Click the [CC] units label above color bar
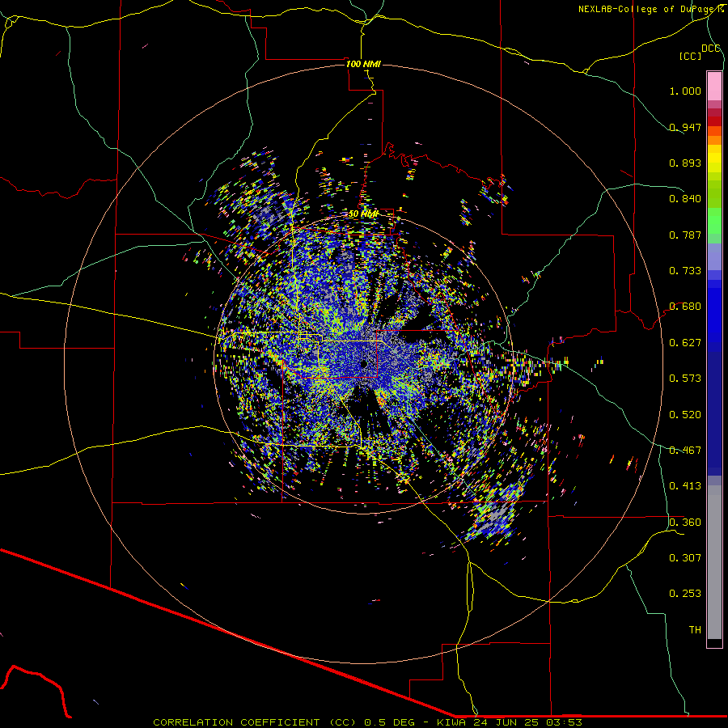The width and height of the screenshot is (728, 728). coord(691,56)
